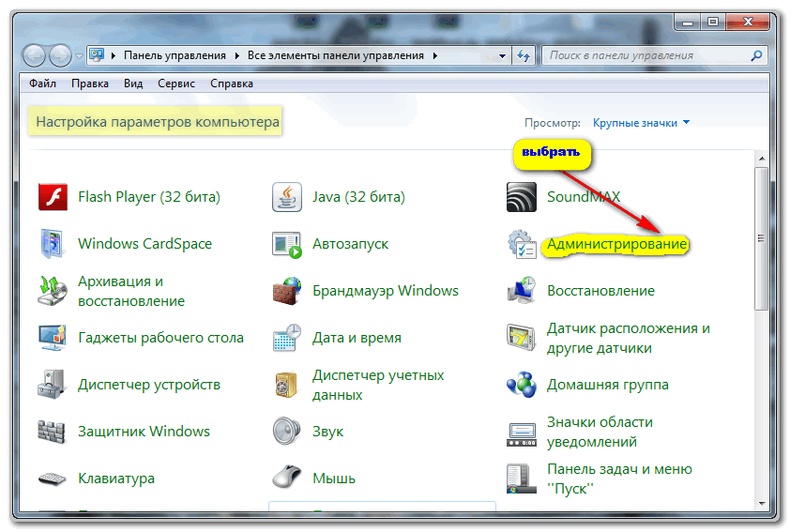This screenshot has height=532, width=790.
Task: Open the Windows CardSpace icon
Action: 53,244
